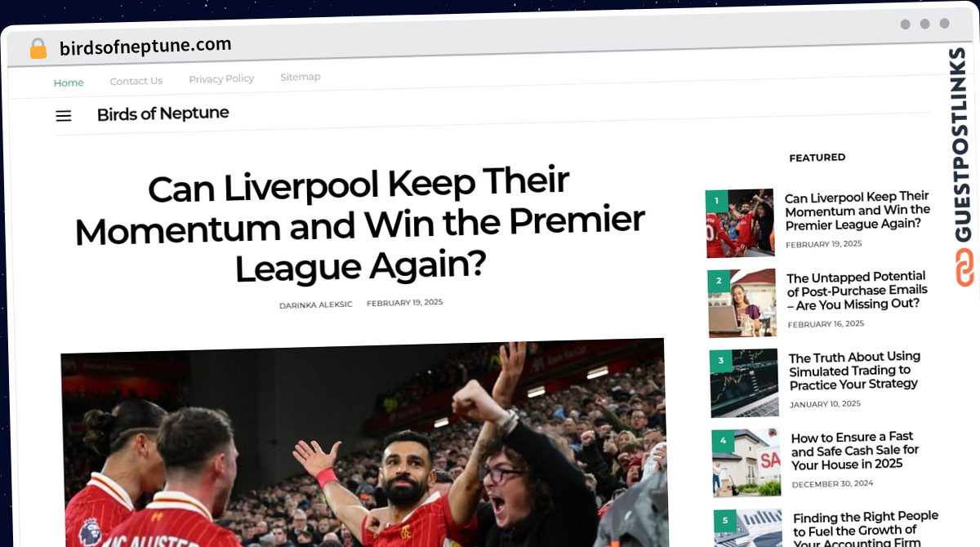This screenshot has width=980, height=547.
Task: Click the GuestPostLinks chain logo icon
Action: [x=964, y=268]
